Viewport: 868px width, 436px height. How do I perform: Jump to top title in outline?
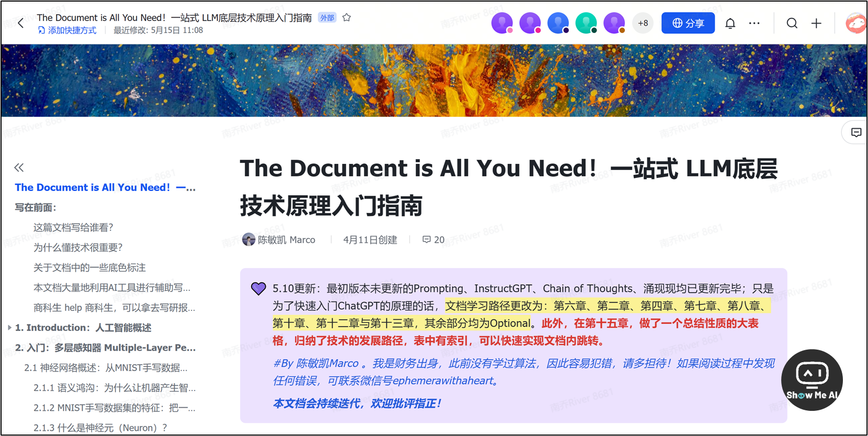click(x=105, y=187)
